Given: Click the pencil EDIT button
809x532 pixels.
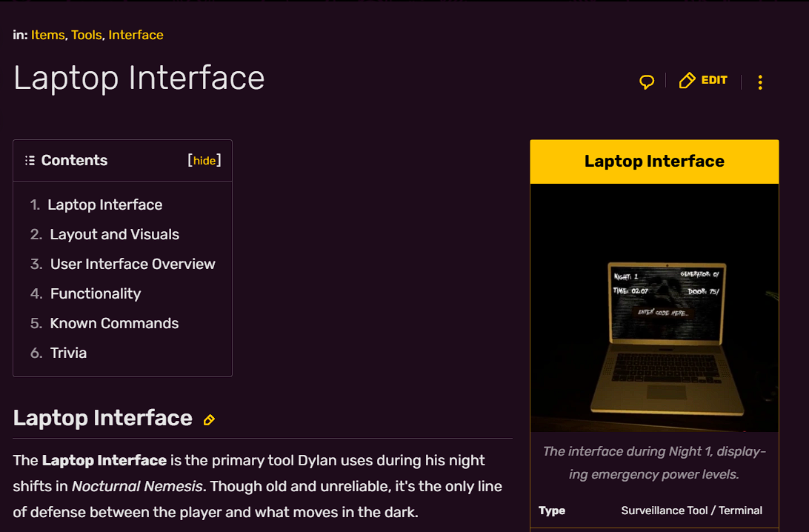Looking at the screenshot, I should click(703, 81).
